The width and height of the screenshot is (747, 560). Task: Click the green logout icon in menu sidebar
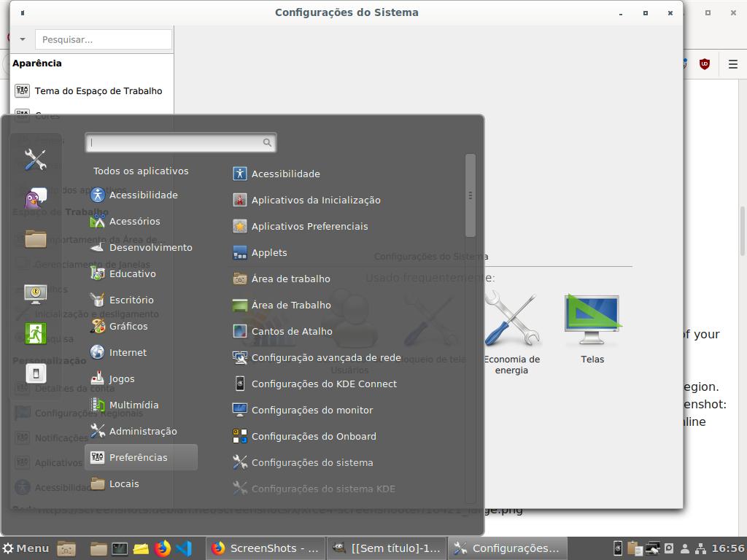(36, 333)
